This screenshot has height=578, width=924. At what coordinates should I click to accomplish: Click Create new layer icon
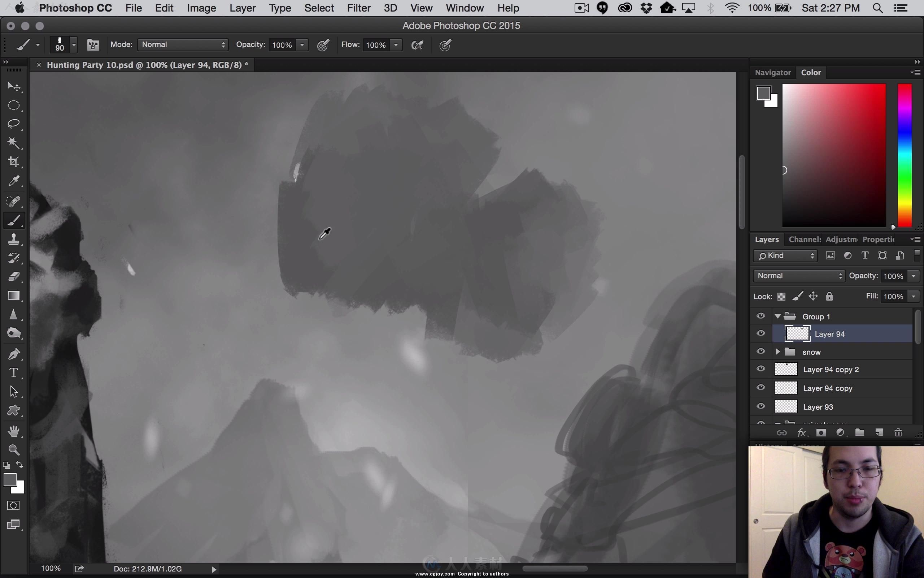point(879,433)
